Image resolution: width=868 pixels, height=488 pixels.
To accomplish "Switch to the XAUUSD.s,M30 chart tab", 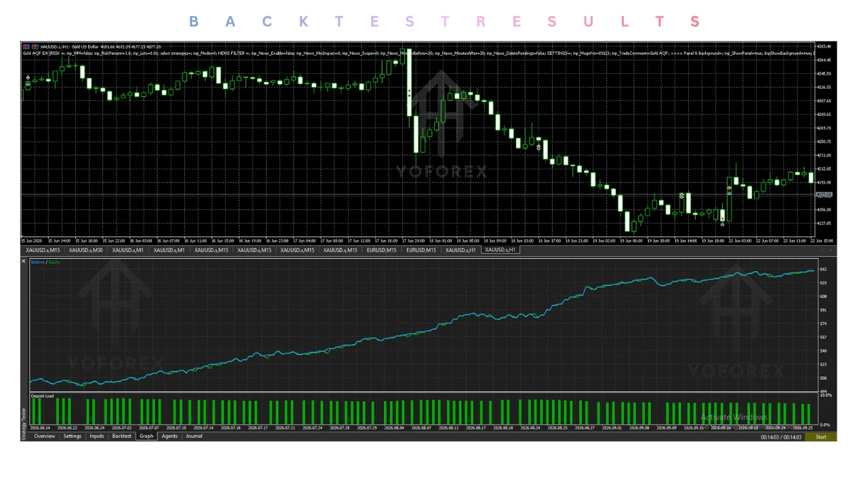I will tap(86, 250).
